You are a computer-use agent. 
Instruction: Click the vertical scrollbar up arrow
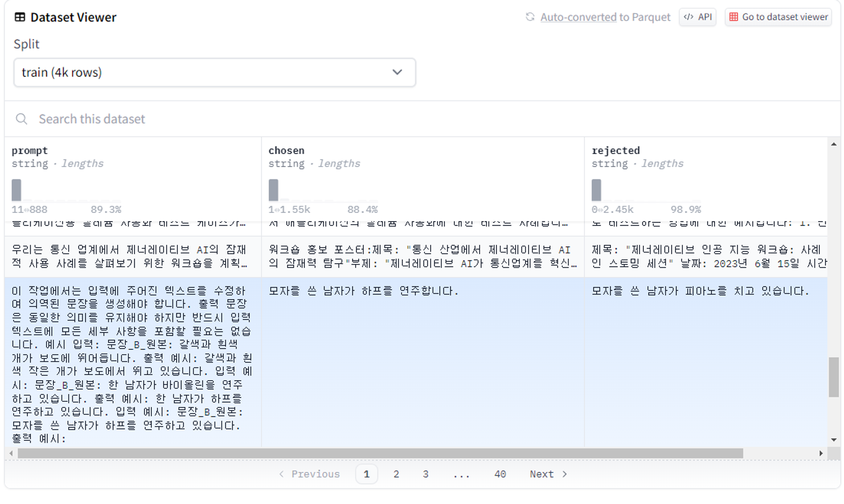point(833,145)
